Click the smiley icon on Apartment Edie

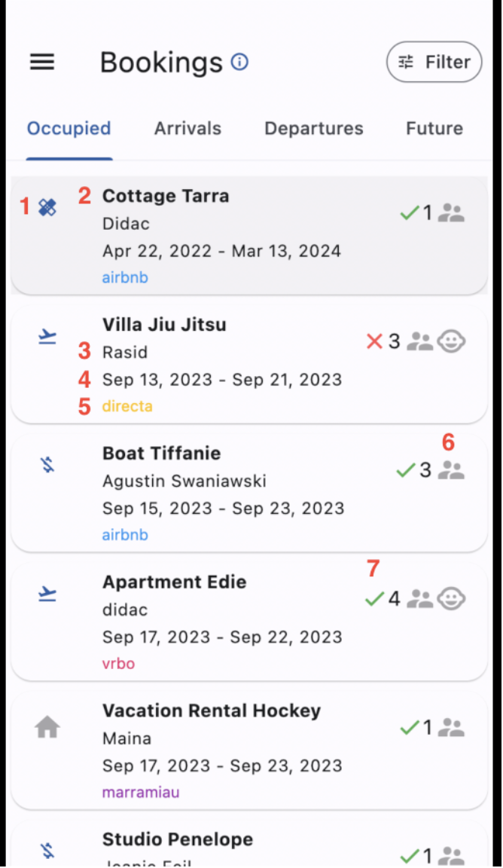coord(451,598)
